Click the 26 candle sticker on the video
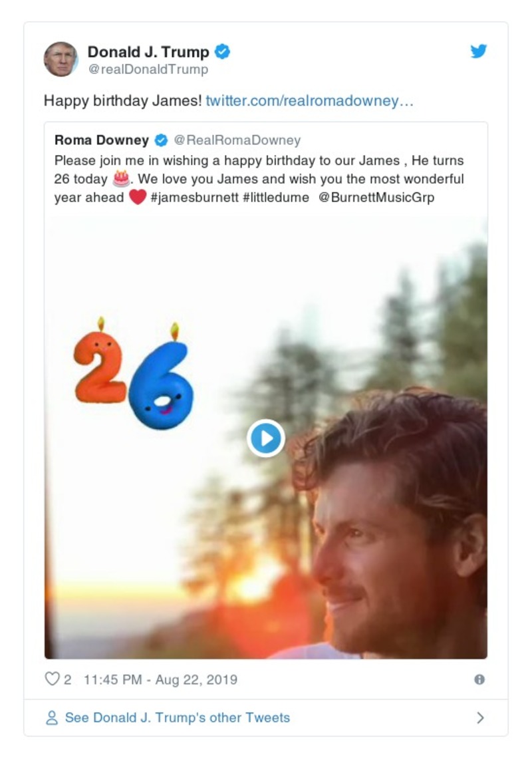This screenshot has height=761, width=532. pyautogui.click(x=134, y=376)
